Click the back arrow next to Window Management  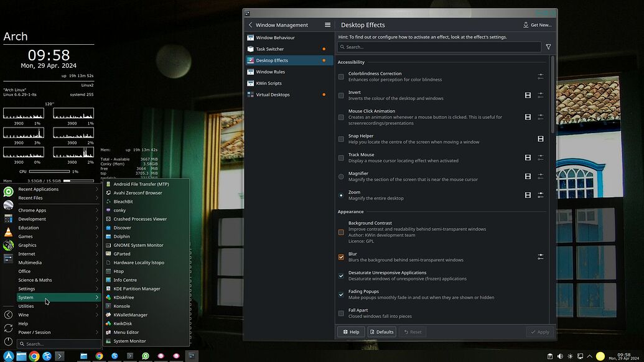tap(250, 25)
